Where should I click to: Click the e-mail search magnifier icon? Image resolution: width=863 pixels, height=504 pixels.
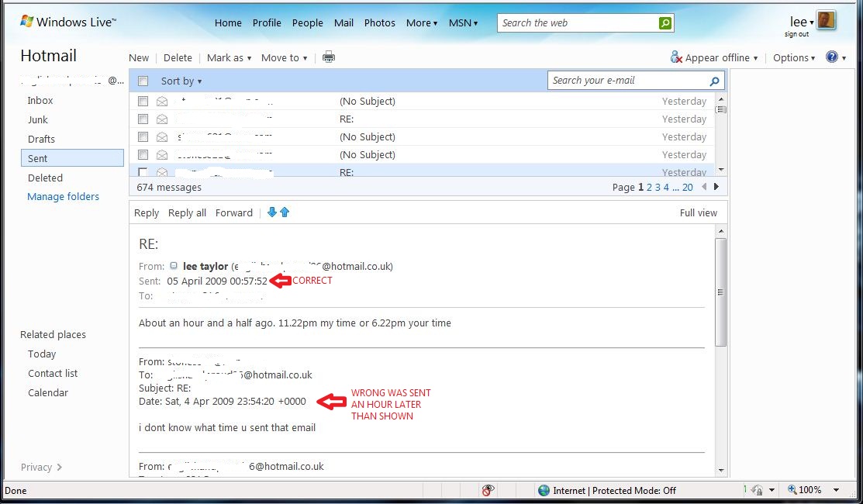click(x=714, y=81)
